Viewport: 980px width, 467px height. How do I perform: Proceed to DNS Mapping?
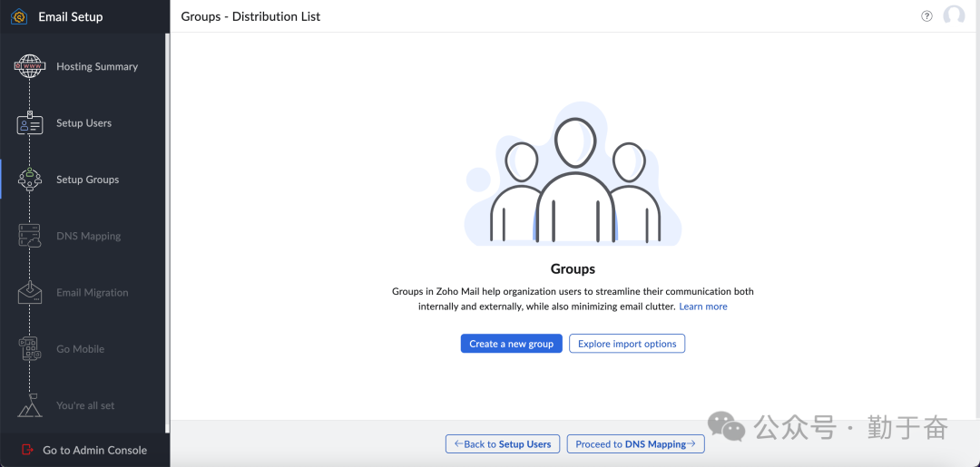click(x=635, y=444)
